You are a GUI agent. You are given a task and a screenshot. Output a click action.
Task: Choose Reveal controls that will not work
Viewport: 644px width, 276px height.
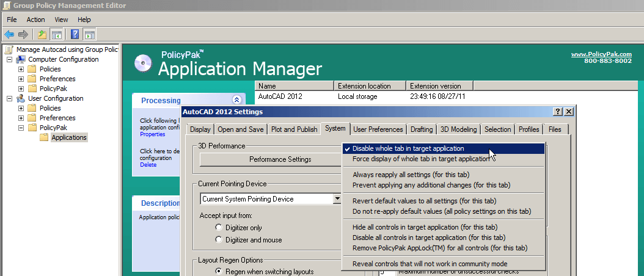pos(444,264)
